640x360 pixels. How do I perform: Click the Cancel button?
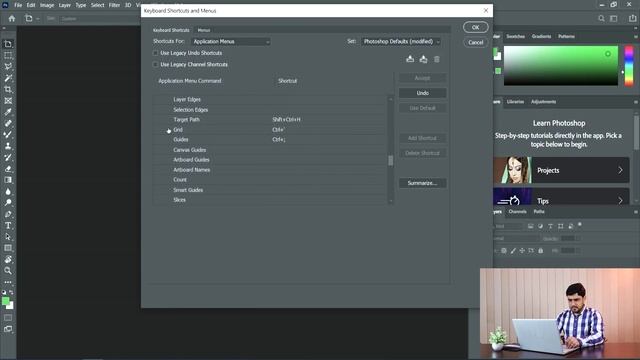pyautogui.click(x=476, y=42)
